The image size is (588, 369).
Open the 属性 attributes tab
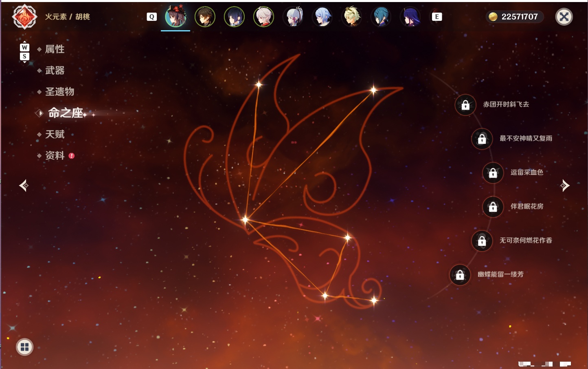(x=55, y=49)
